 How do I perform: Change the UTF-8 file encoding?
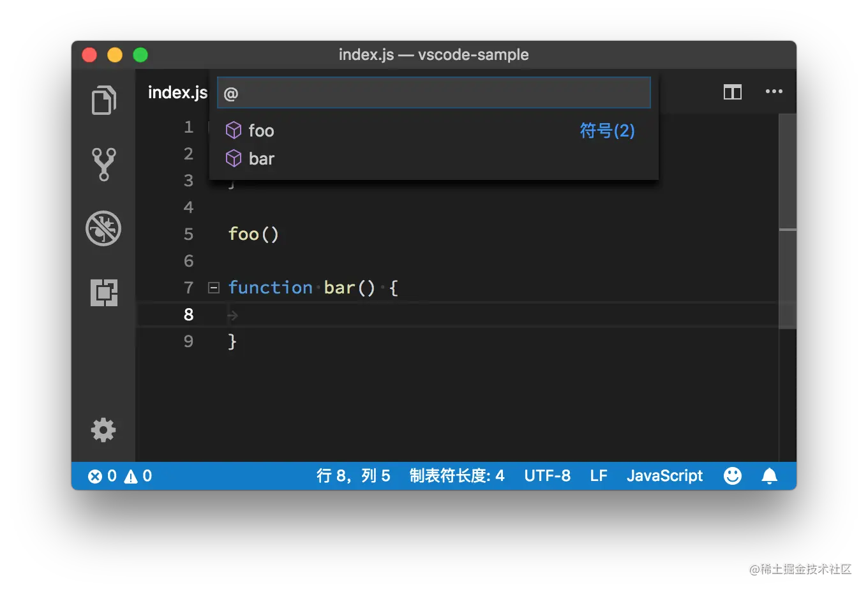548,476
